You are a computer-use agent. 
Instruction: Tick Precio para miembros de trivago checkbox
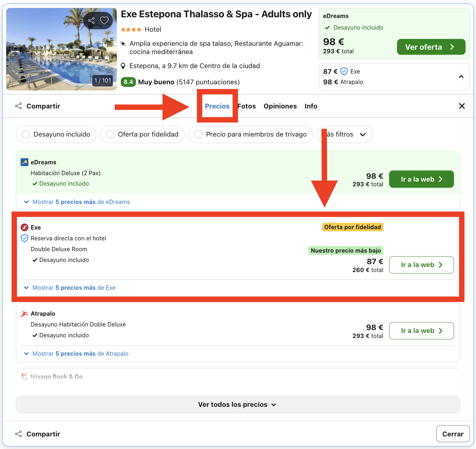point(198,134)
